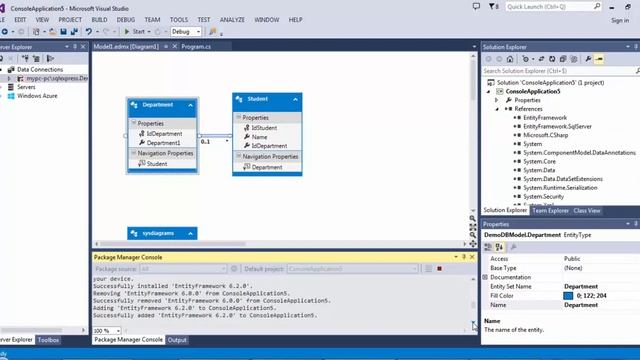Switch to the Program.cs tab

tap(196, 47)
